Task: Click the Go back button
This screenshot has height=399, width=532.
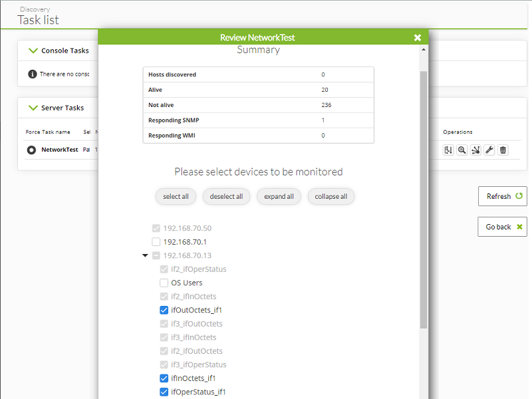Action: pyautogui.click(x=502, y=227)
